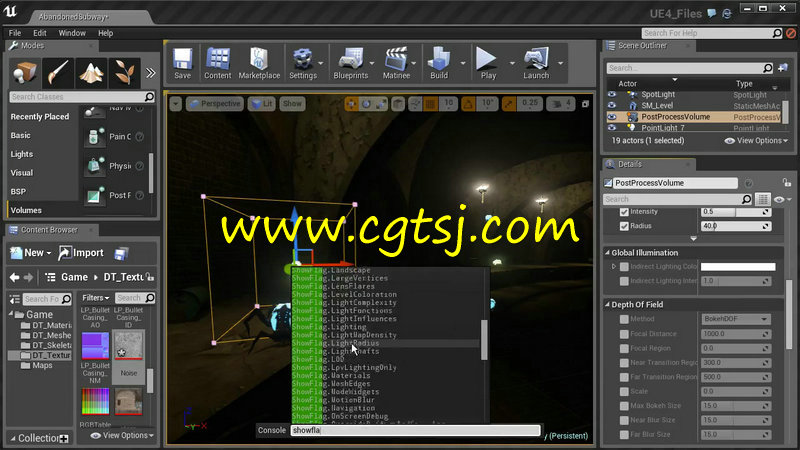Expand more modes double-arrow
This screenshot has width=800, height=450.
[151, 72]
